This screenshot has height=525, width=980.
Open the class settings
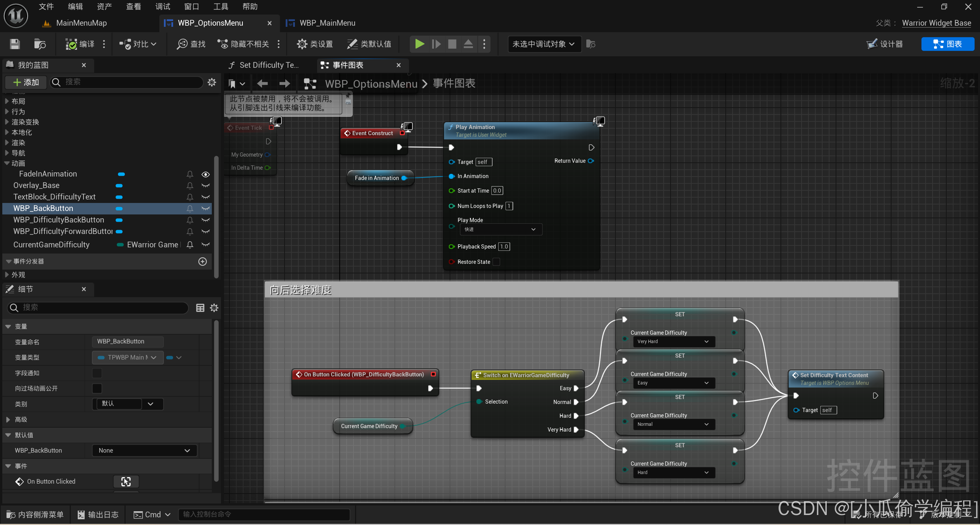pos(315,44)
